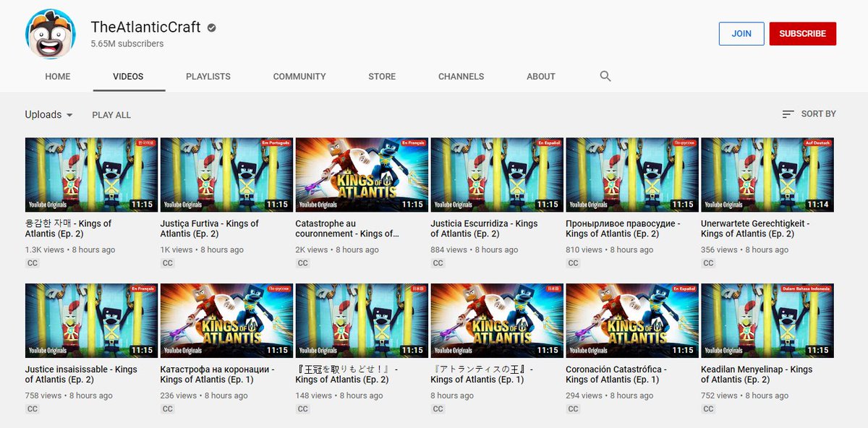Click CC badge under Пронырливое правосудие video

pyautogui.click(x=574, y=263)
